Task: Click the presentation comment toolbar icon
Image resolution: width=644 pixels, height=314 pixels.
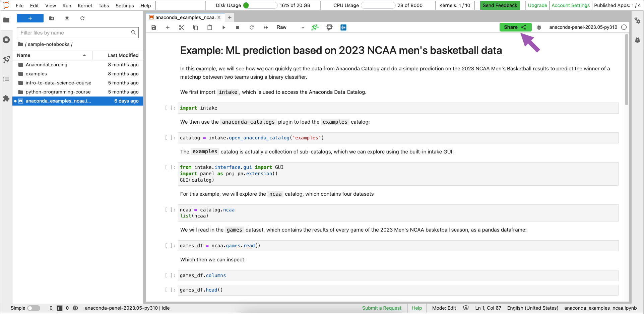Action: [329, 27]
